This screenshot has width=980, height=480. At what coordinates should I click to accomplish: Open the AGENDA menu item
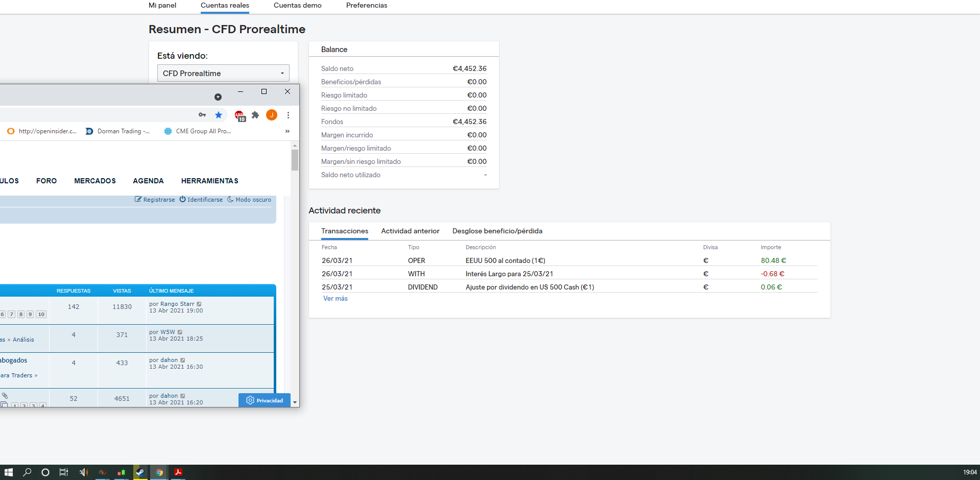(x=148, y=181)
